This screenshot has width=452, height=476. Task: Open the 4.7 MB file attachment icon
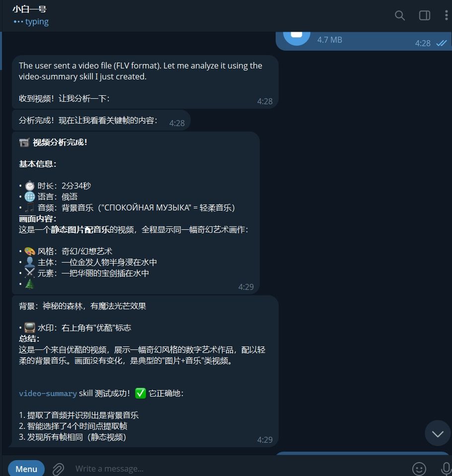(297, 36)
